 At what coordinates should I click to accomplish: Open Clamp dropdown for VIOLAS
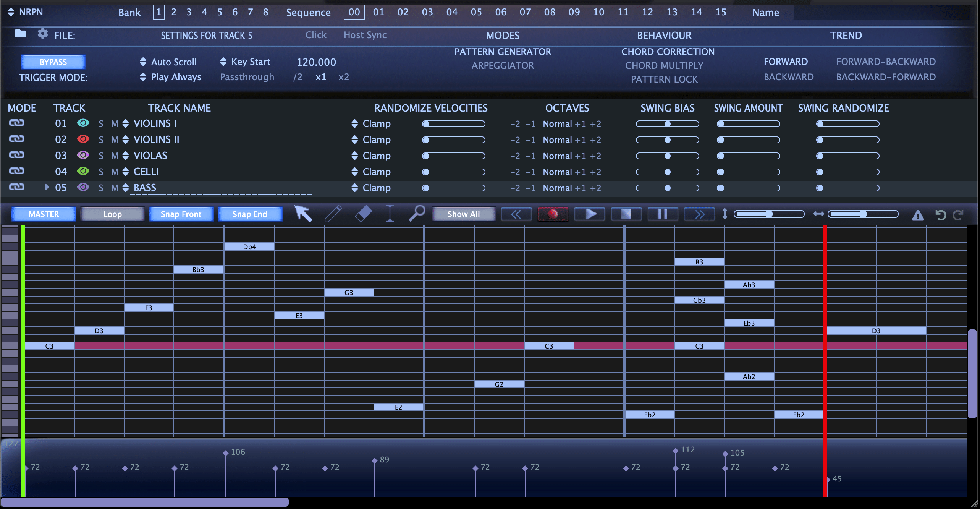(x=371, y=156)
